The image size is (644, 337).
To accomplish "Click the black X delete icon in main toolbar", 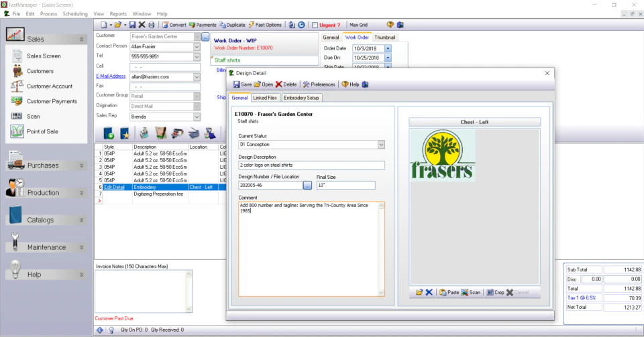I will tap(142, 25).
